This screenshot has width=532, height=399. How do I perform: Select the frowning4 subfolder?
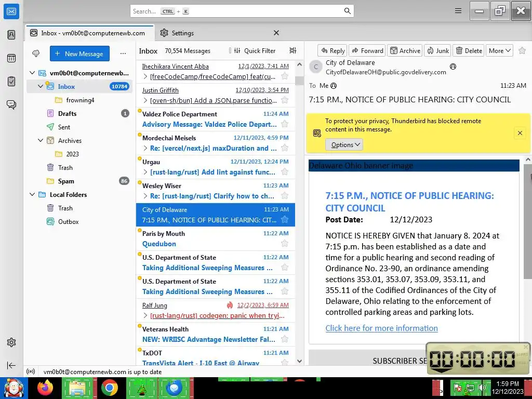79,100
